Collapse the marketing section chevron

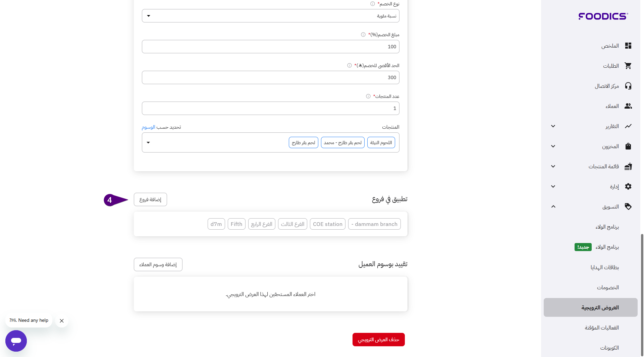pyautogui.click(x=553, y=206)
